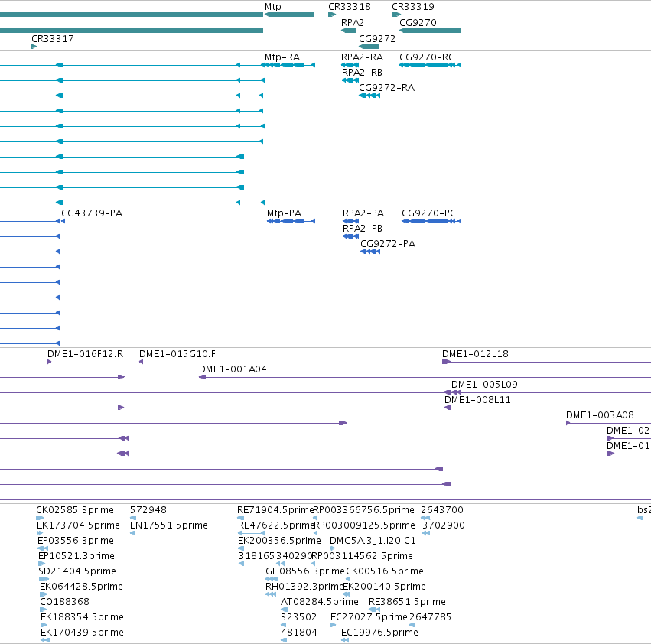Select the 2647785 feature
Screen dimensions: 651x644
(412, 625)
